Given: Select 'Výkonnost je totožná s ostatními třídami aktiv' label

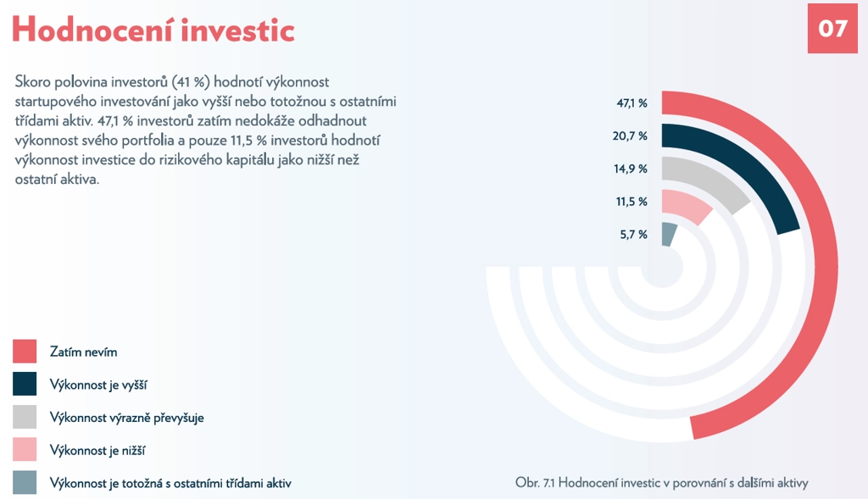Looking at the screenshot, I should click(x=170, y=483).
